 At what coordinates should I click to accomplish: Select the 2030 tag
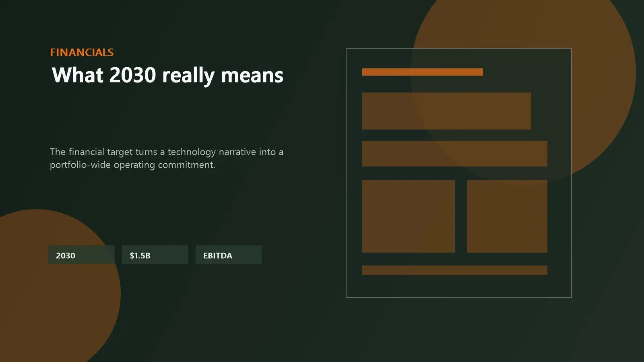[81, 255]
